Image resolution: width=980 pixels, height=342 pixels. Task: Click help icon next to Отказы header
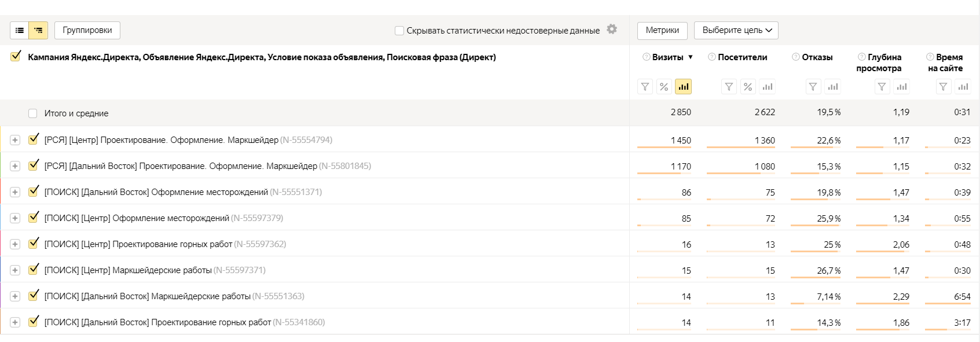point(796,57)
